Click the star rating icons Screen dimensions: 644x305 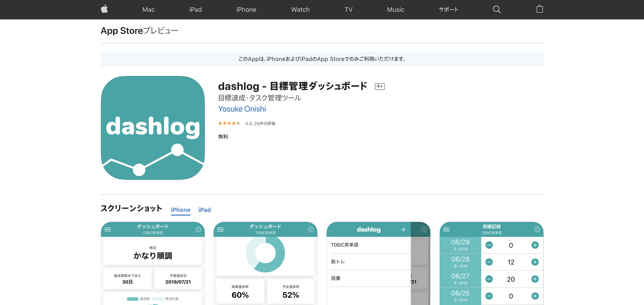(x=229, y=123)
